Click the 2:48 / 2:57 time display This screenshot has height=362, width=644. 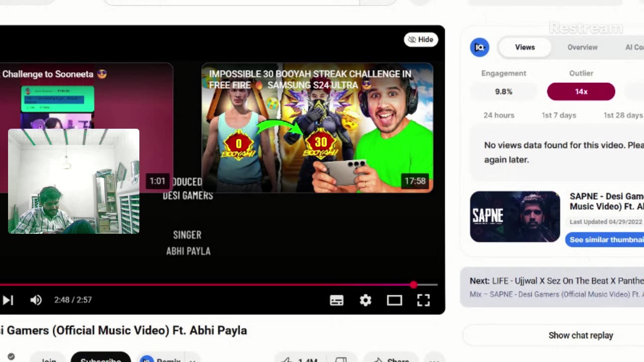click(x=73, y=300)
